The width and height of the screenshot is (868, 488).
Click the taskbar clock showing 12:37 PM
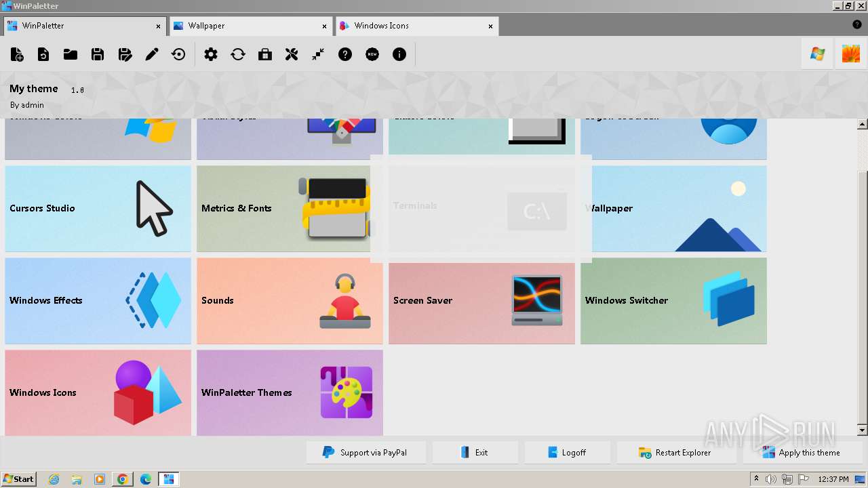(x=833, y=479)
